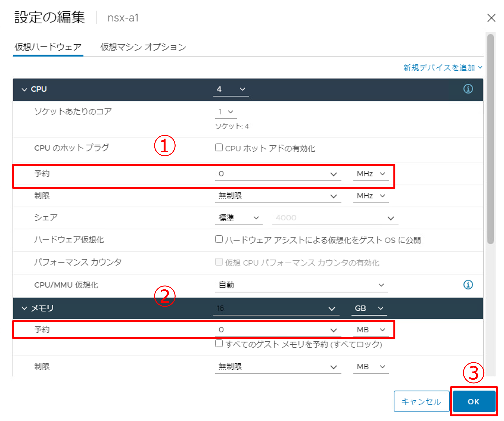Switch to the 仮想マシン オプション tab
The width and height of the screenshot is (504, 421).
(143, 47)
